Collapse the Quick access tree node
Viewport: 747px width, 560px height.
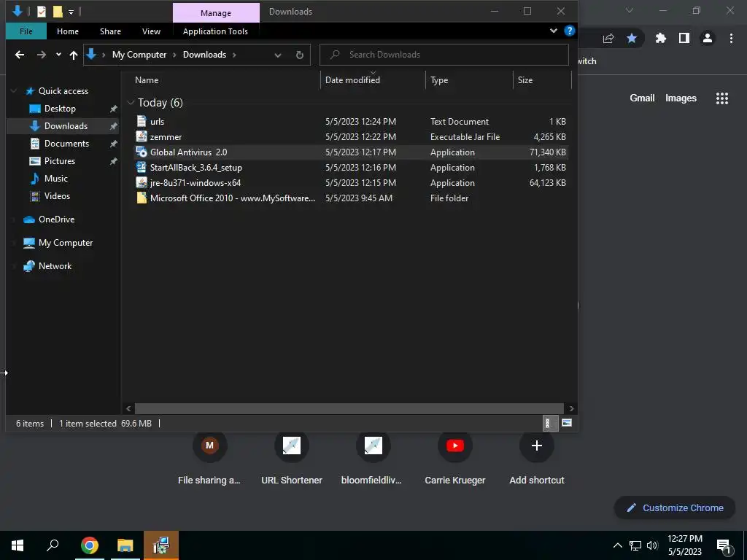point(14,91)
